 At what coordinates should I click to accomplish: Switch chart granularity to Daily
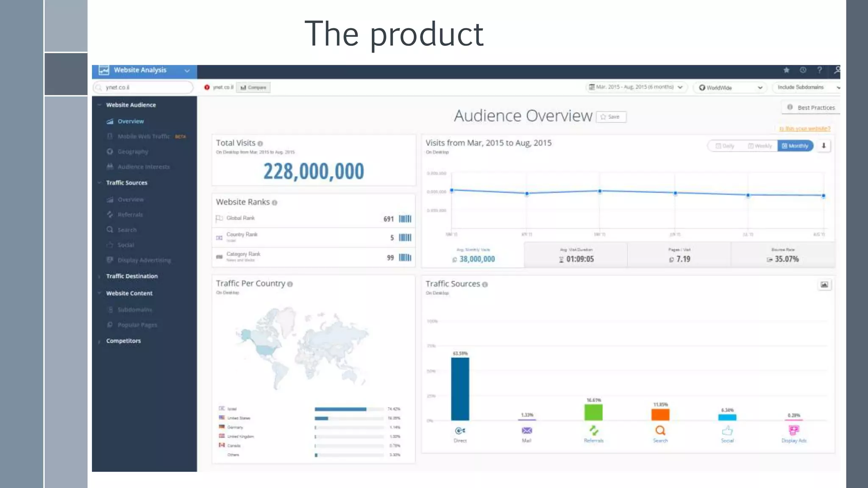point(725,146)
